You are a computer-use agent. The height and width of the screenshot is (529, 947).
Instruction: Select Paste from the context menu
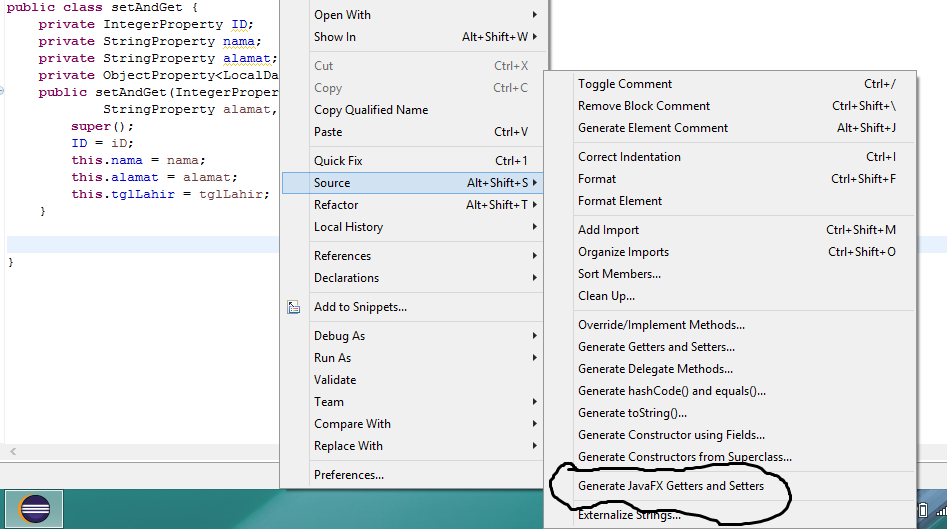tap(414, 132)
